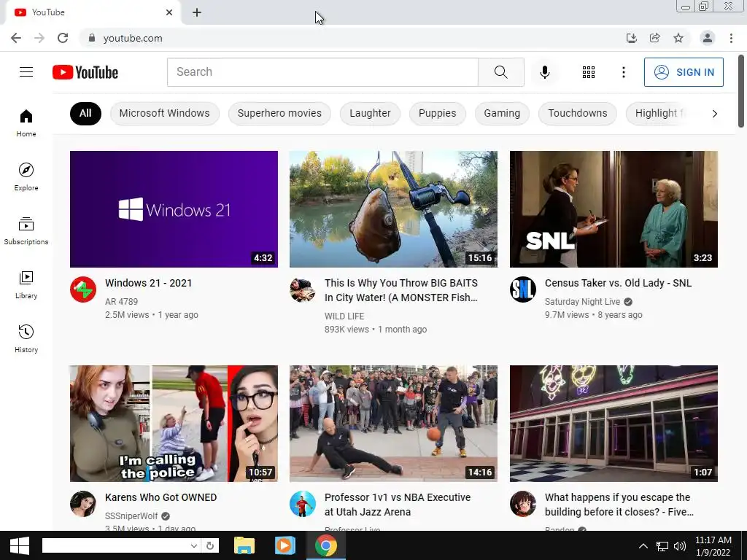Image resolution: width=747 pixels, height=560 pixels.
Task: Open History in the sidebar
Action: click(x=26, y=338)
